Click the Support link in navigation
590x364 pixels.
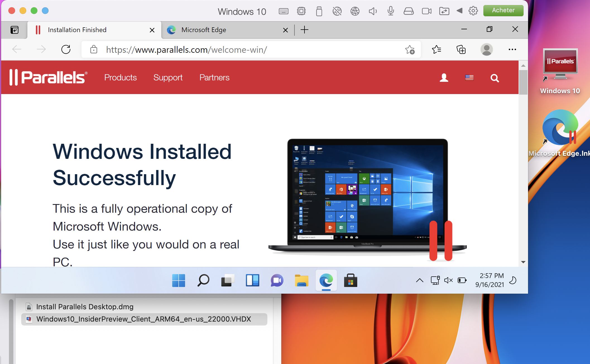click(x=168, y=78)
